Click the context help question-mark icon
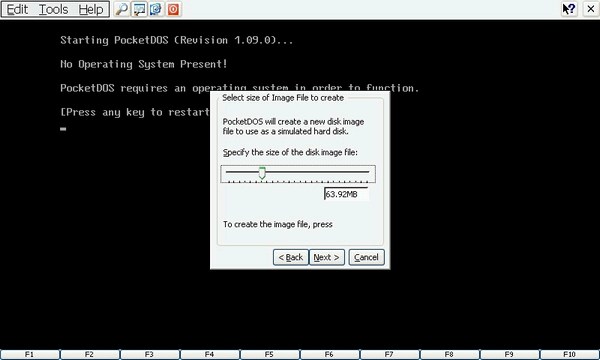 (569, 9)
